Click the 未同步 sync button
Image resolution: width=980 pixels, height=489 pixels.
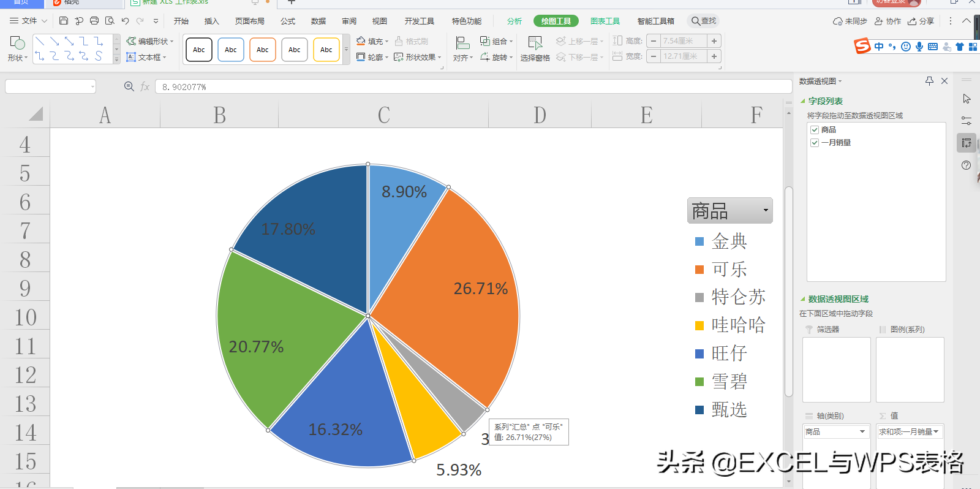[x=850, y=21]
